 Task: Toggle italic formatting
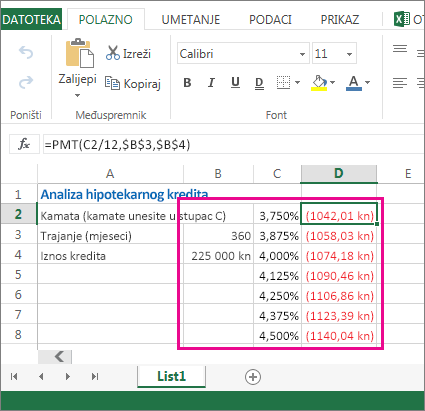[x=211, y=82]
